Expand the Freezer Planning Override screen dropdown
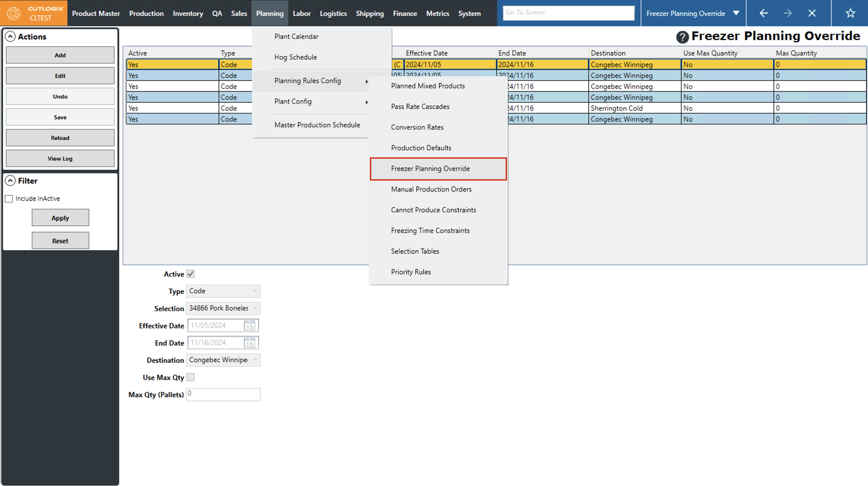The image size is (868, 486). pyautogui.click(x=736, y=13)
